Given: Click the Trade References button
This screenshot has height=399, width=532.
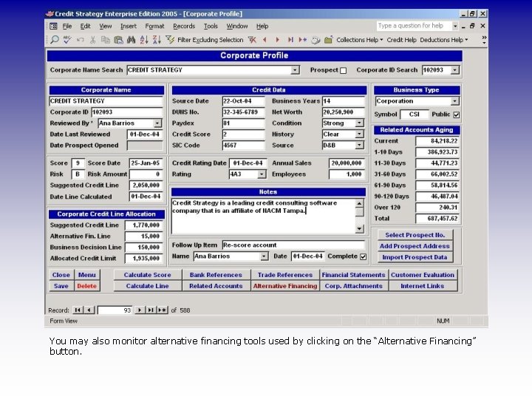Looking at the screenshot, I should click(285, 275).
